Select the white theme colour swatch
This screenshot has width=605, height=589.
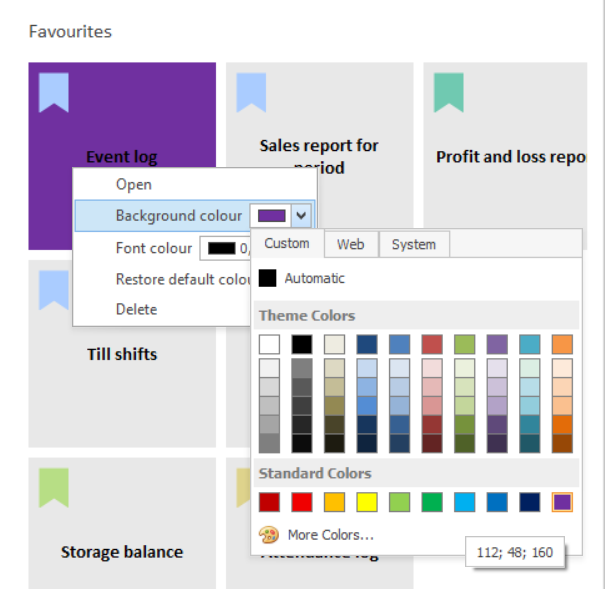click(269, 344)
